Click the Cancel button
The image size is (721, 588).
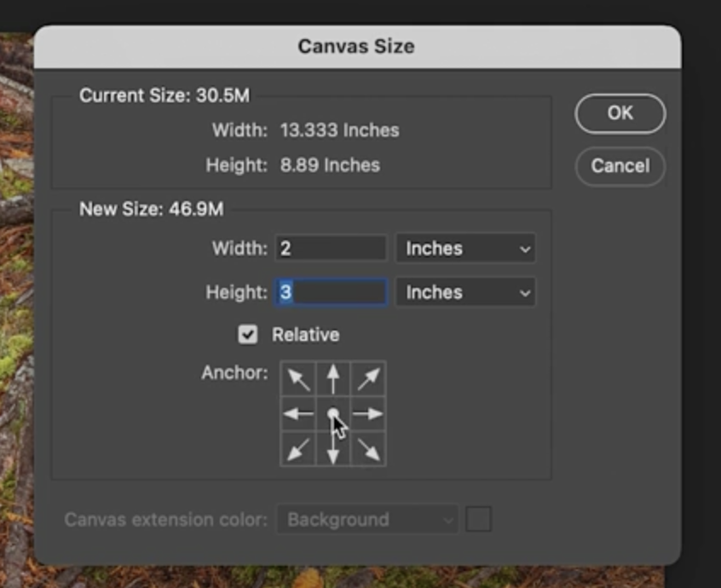pyautogui.click(x=620, y=166)
